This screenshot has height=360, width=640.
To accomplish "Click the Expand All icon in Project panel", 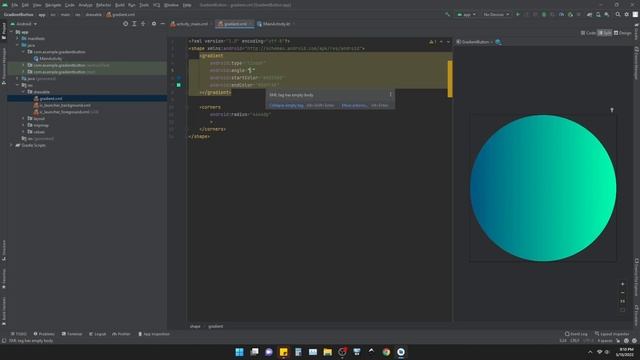I will (134, 24).
